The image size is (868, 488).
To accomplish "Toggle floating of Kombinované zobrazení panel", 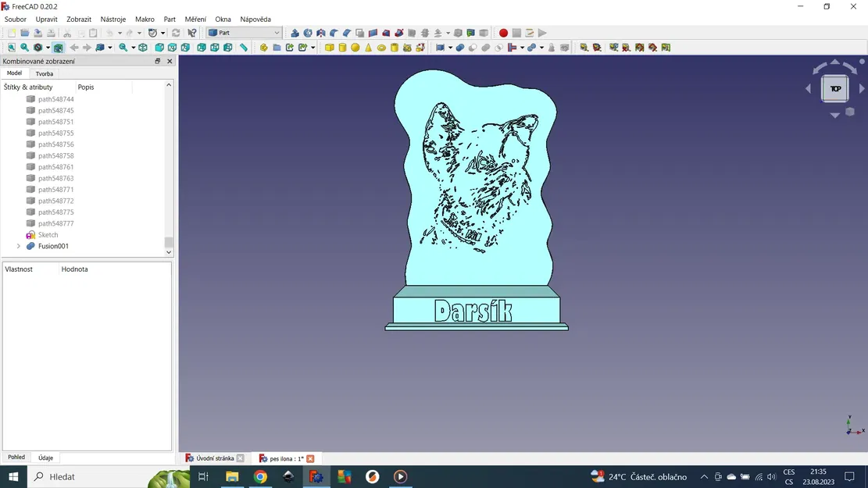I will click(158, 62).
